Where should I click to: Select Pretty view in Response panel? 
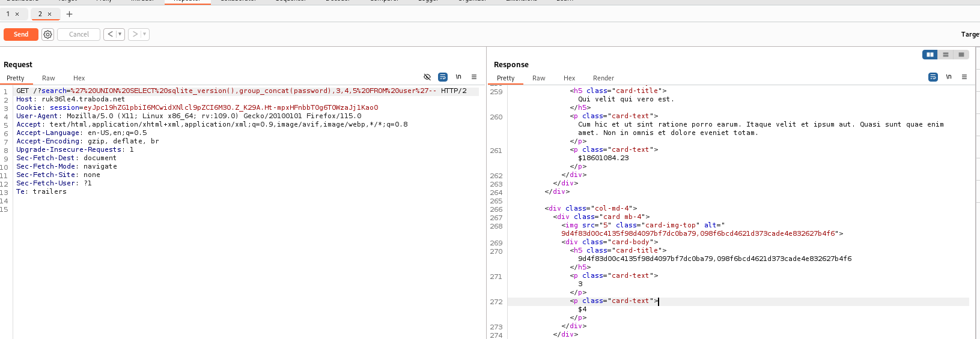tap(506, 78)
